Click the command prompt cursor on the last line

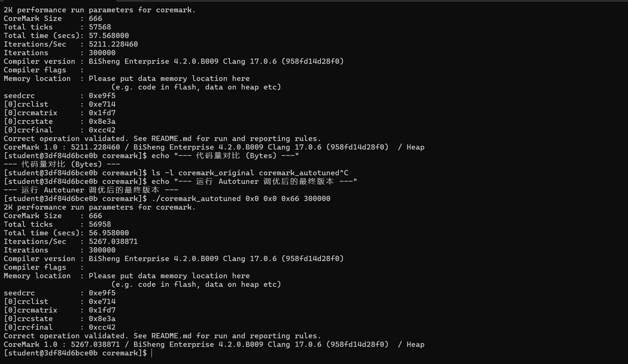152,353
